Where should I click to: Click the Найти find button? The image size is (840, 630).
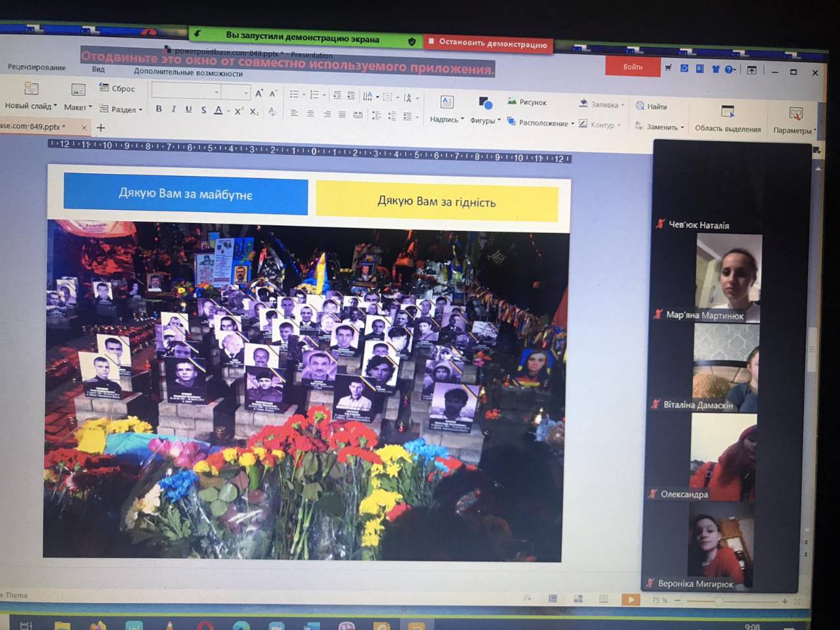[x=652, y=106]
